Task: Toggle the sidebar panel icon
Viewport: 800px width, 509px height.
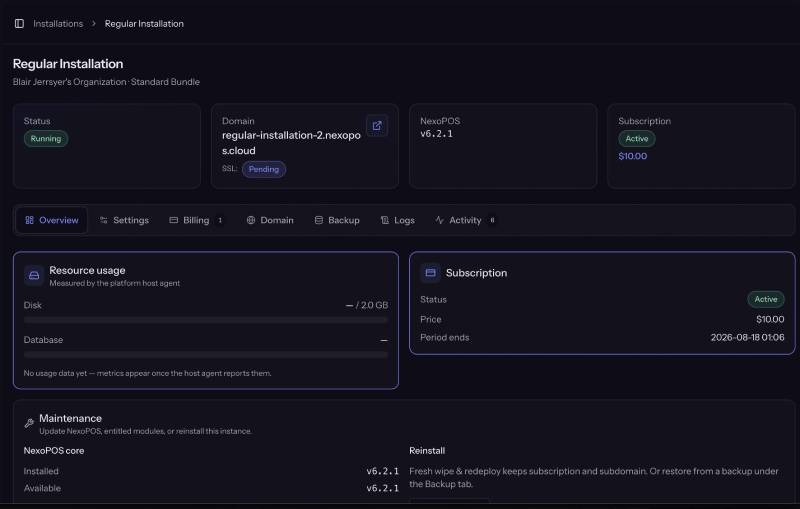Action: [x=19, y=23]
